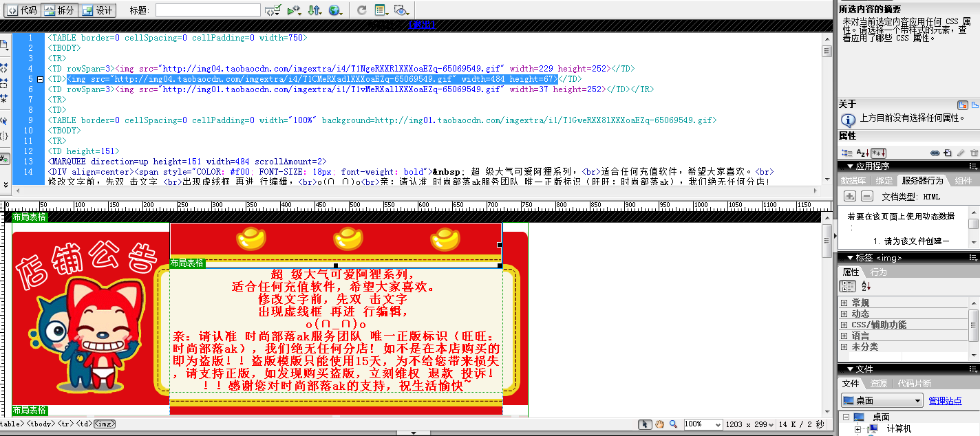Select the <tr> tag in the tag selector
This screenshot has width=980, height=436.
(65, 424)
